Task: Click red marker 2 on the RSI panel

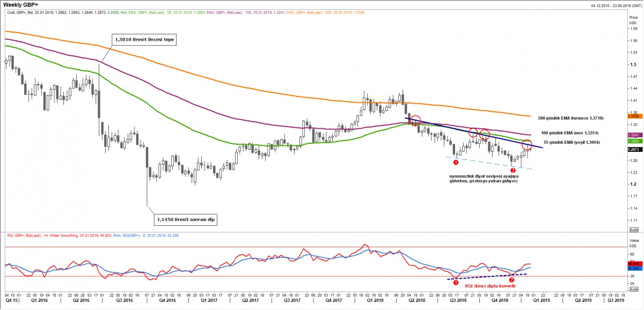Action: pos(511,280)
